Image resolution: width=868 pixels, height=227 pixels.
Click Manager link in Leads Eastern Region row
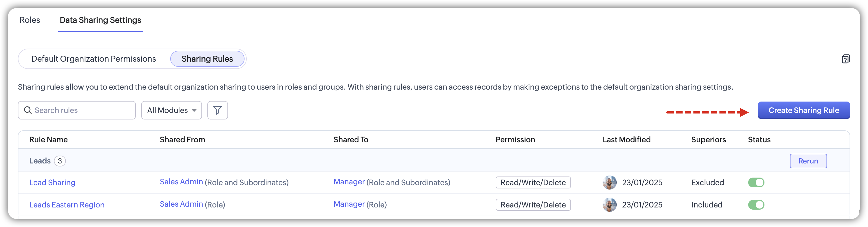pos(349,204)
